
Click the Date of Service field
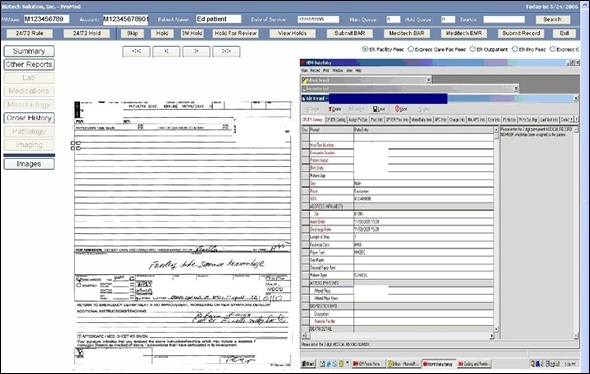click(x=318, y=19)
